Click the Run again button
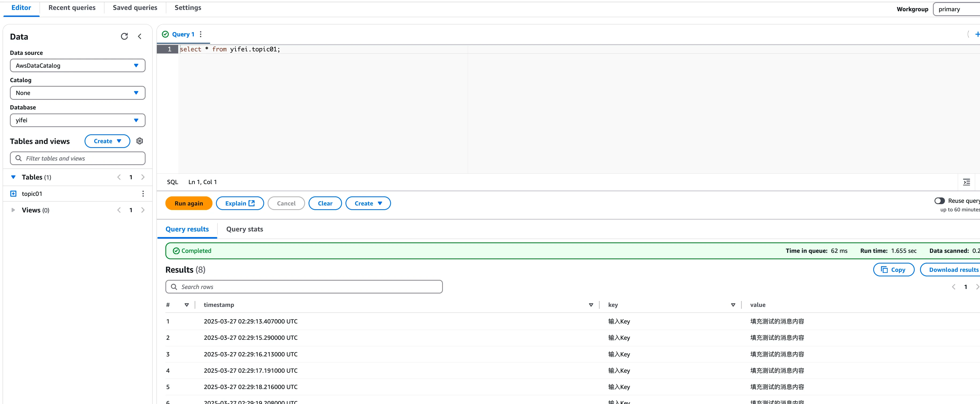 click(188, 203)
